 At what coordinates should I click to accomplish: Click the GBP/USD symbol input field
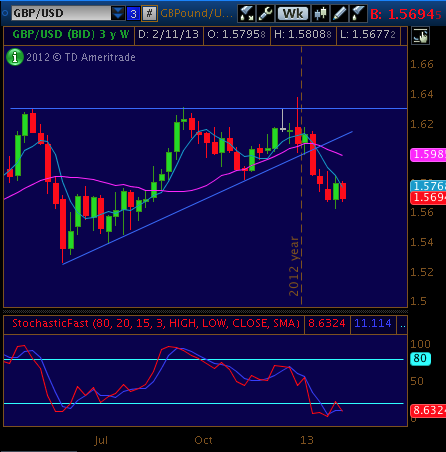pos(61,13)
